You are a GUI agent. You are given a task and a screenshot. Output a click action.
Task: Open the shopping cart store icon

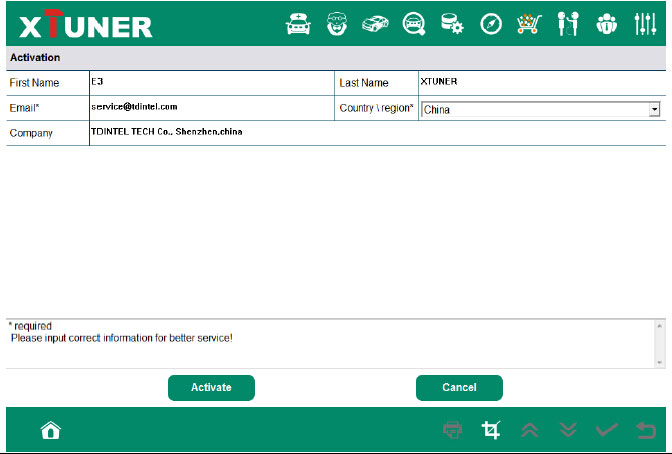529,24
